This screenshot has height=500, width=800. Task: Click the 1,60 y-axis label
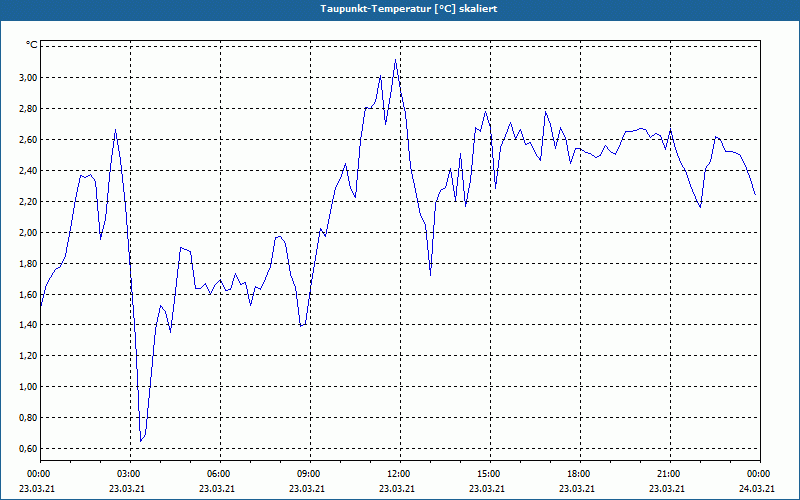[29, 294]
